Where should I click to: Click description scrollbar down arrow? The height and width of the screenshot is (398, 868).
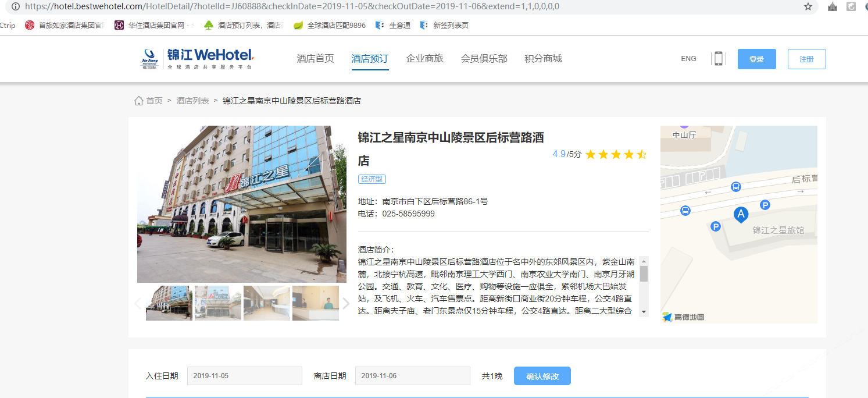(644, 312)
